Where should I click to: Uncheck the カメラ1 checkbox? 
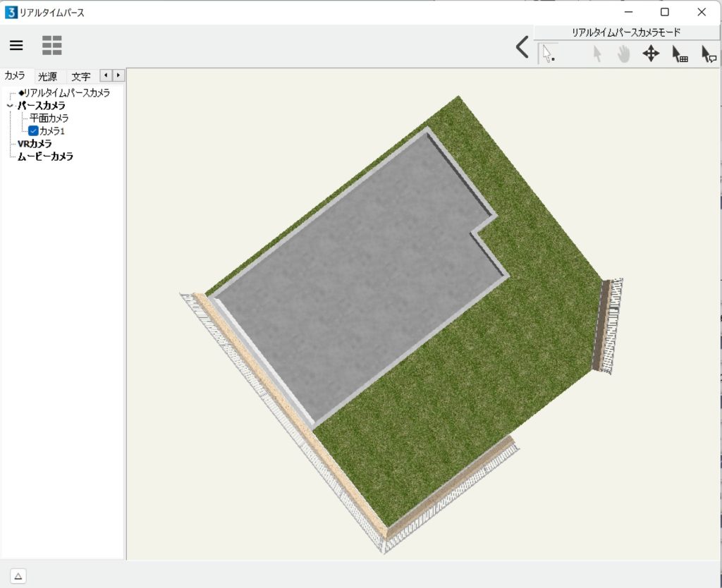pyautogui.click(x=33, y=131)
